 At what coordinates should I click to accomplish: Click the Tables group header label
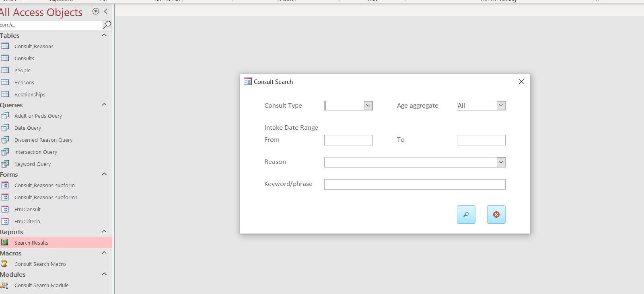10,36
